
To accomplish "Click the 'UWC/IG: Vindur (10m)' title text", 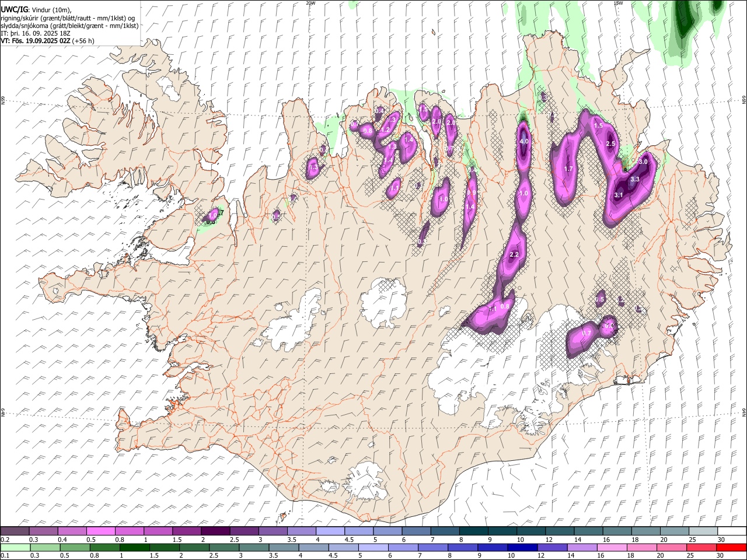I will coord(36,9).
